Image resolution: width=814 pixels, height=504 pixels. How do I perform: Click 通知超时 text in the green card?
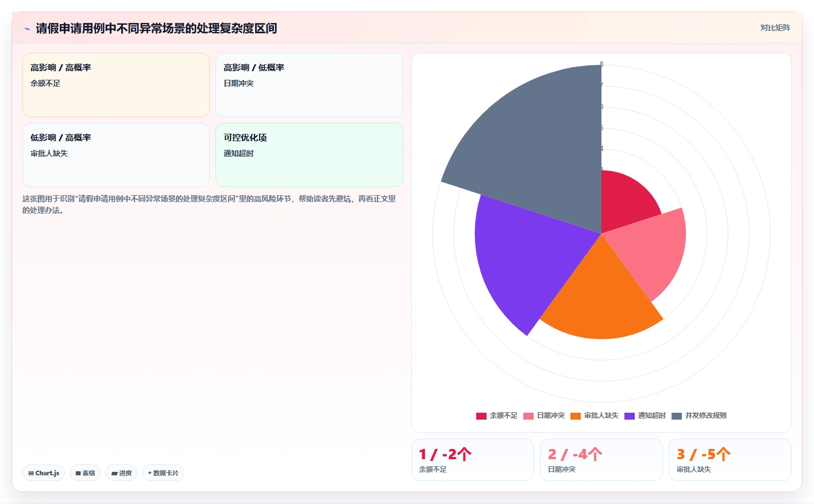[238, 153]
